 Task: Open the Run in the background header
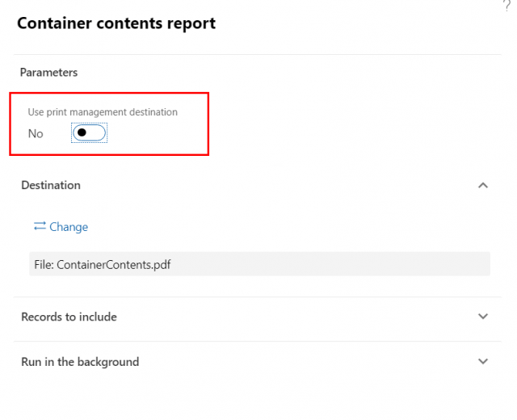80,362
